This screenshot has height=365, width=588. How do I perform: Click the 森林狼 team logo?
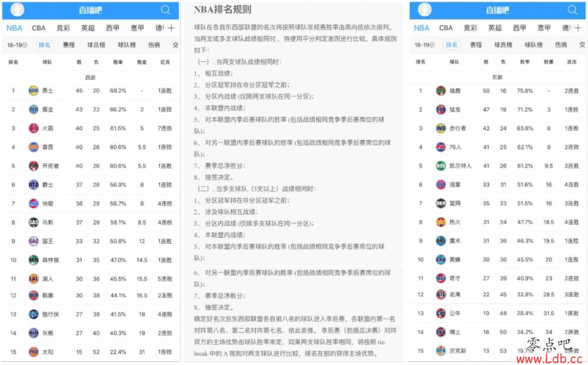pyautogui.click(x=34, y=260)
